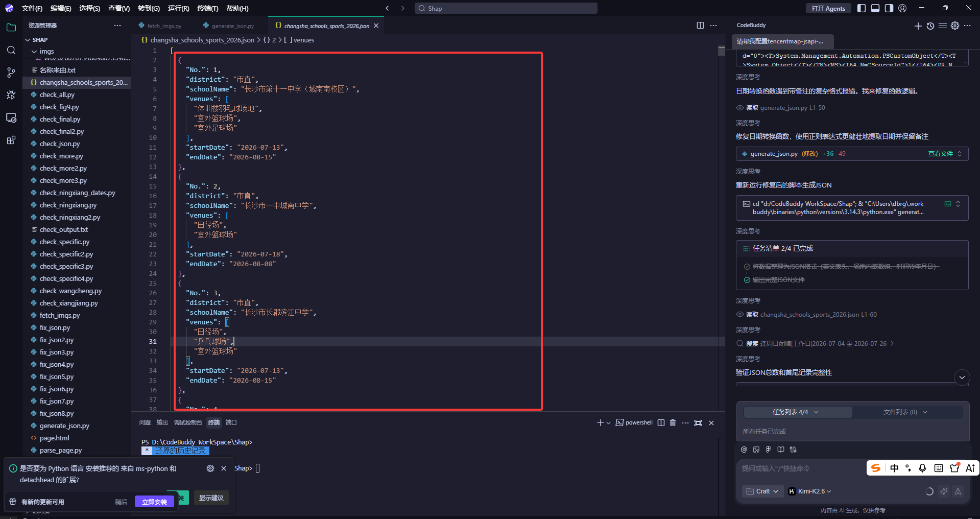
Task: Expand the terminal command block chevrons
Action: pyautogui.click(x=958, y=203)
